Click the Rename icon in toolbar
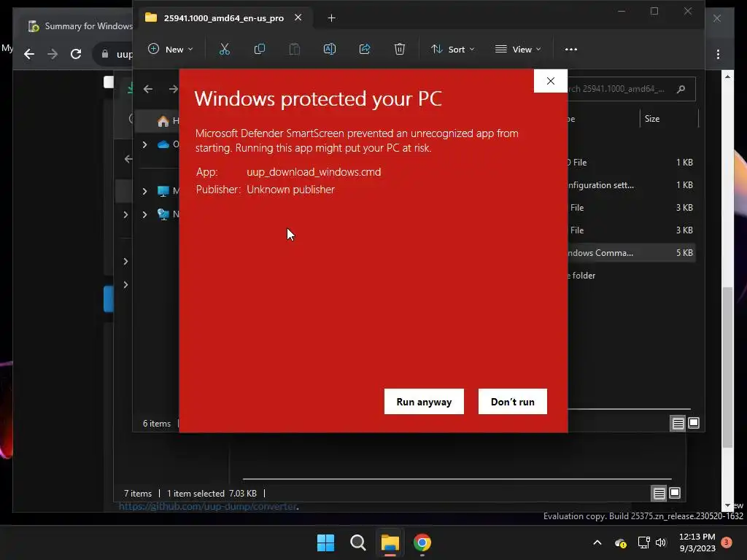The height and width of the screenshot is (560, 747). click(330, 49)
